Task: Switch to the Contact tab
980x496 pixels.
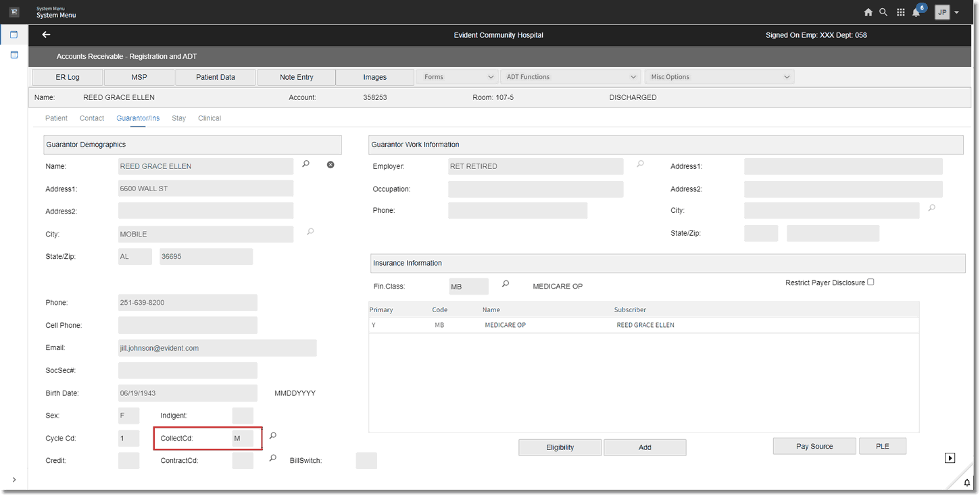Action: click(92, 118)
